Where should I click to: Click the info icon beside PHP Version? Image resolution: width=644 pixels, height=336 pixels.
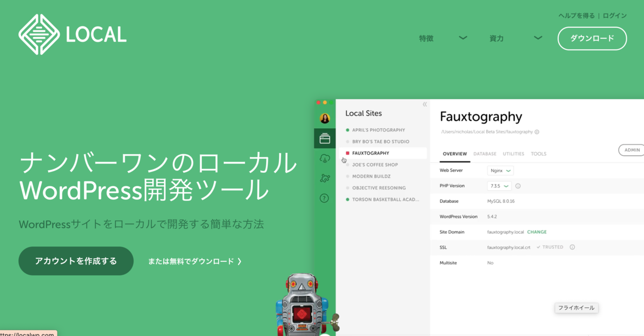click(x=518, y=186)
